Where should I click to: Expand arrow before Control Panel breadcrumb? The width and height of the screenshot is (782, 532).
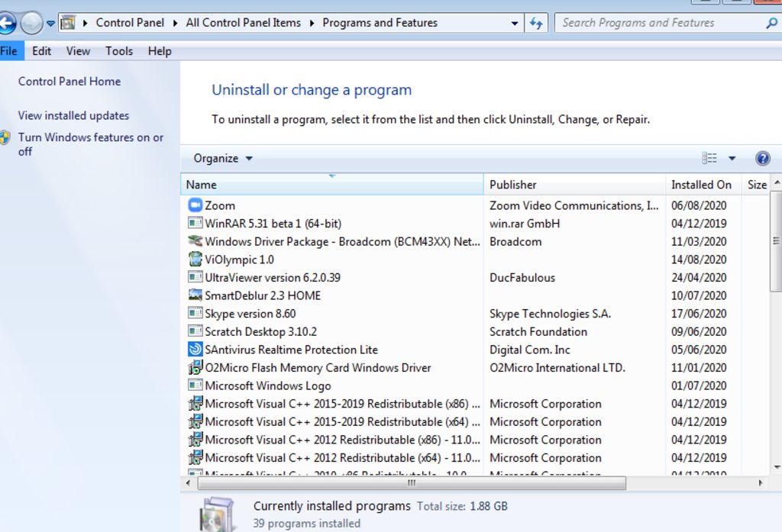(x=86, y=23)
